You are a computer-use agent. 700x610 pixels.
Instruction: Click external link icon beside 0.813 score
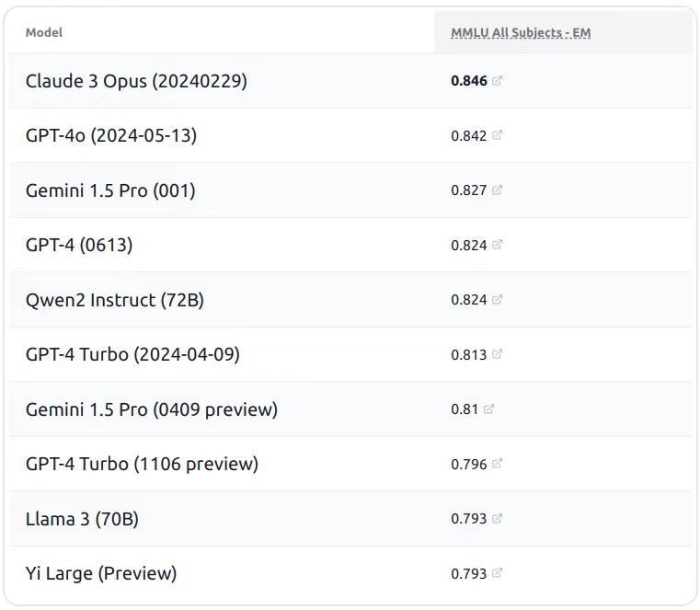pyautogui.click(x=498, y=354)
